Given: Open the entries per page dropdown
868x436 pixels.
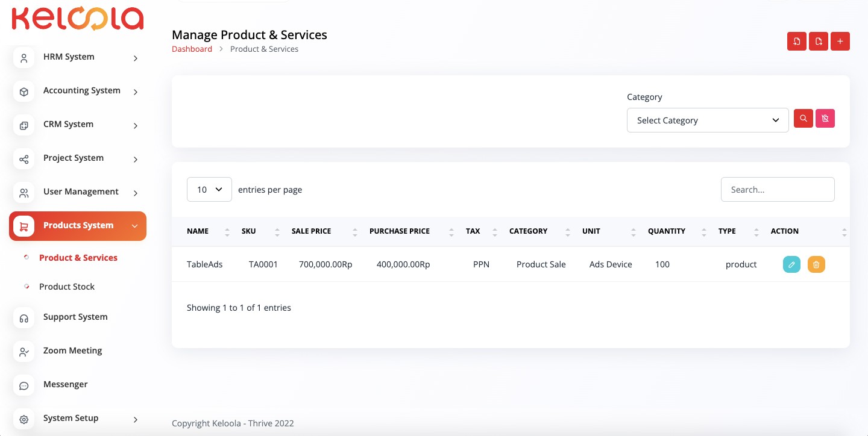Looking at the screenshot, I should 209,190.
